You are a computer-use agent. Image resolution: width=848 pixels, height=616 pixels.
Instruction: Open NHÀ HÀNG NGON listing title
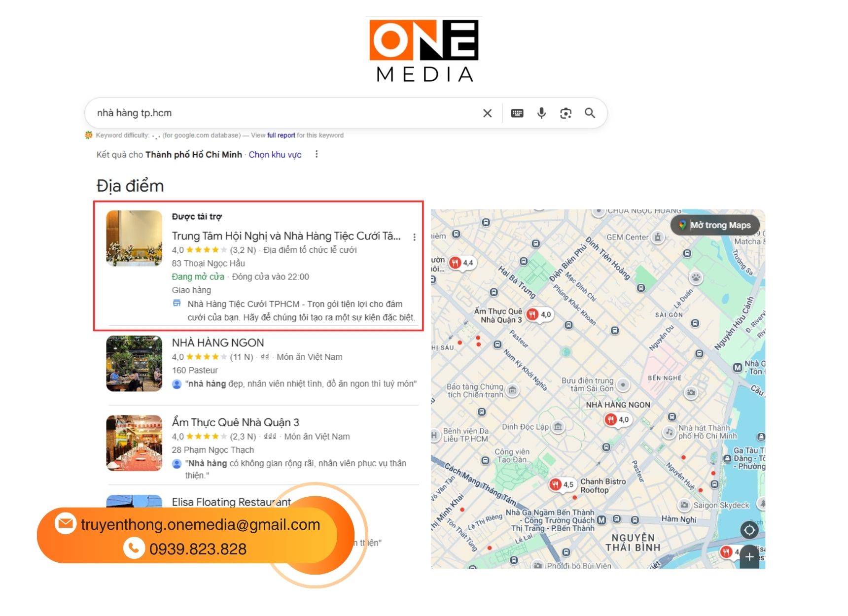click(x=217, y=342)
